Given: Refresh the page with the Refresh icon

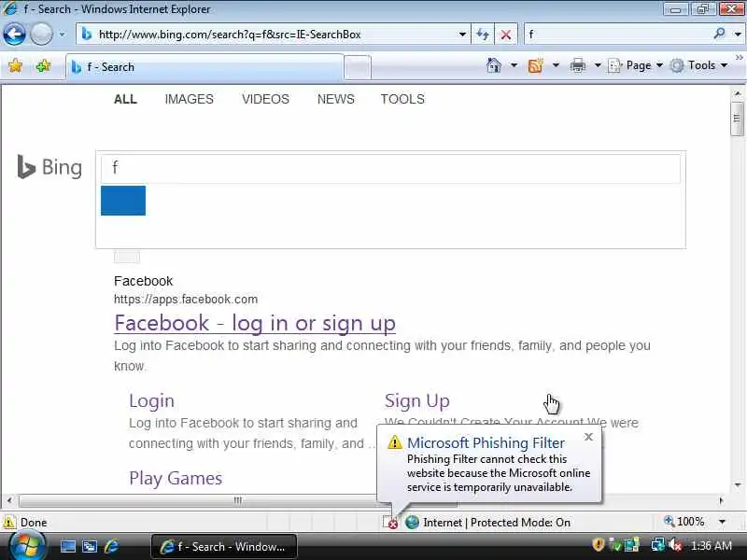Looking at the screenshot, I should point(482,35).
